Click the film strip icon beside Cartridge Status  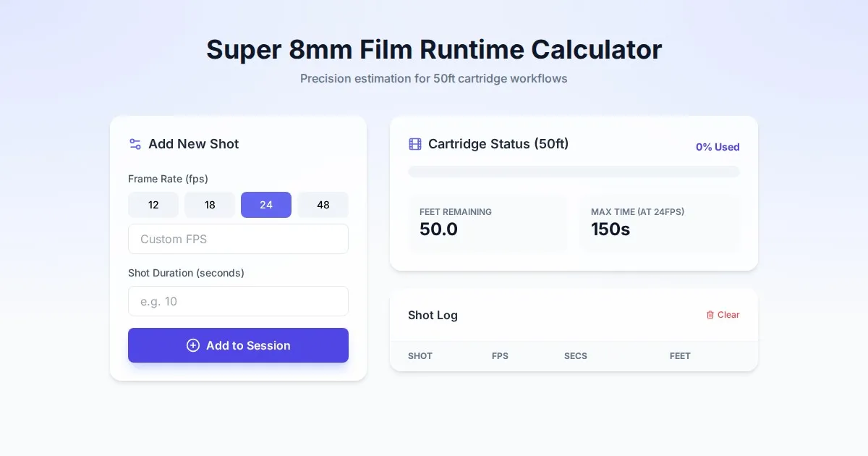click(x=415, y=144)
